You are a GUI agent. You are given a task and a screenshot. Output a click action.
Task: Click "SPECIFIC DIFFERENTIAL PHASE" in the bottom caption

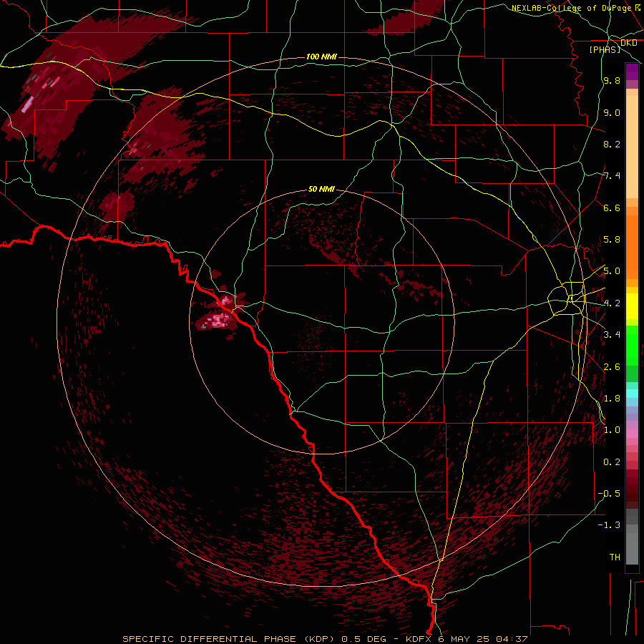click(209, 639)
